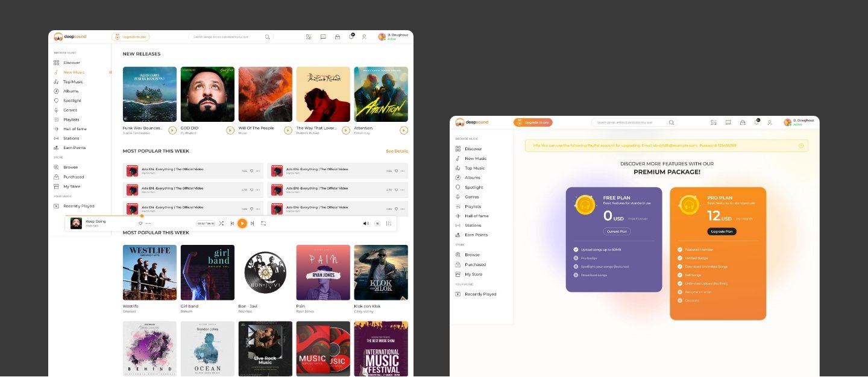
Task: Focus the search field in the New Releases window
Action: 231,37
